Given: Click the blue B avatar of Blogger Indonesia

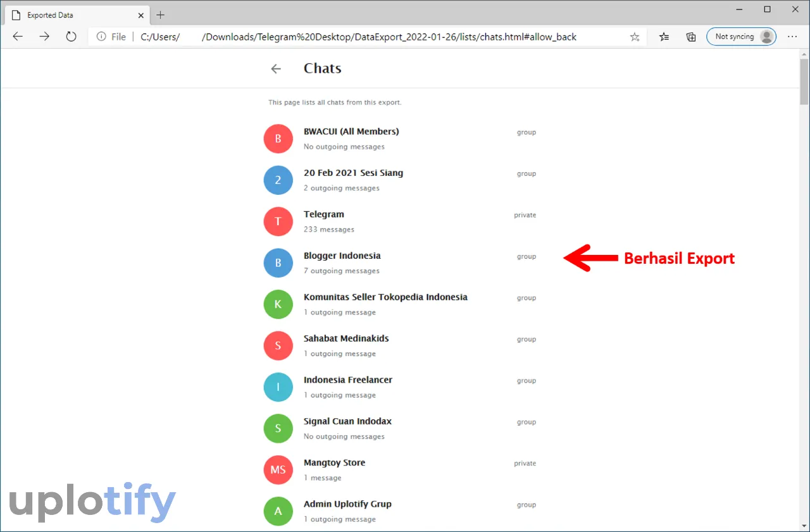Looking at the screenshot, I should point(278,263).
